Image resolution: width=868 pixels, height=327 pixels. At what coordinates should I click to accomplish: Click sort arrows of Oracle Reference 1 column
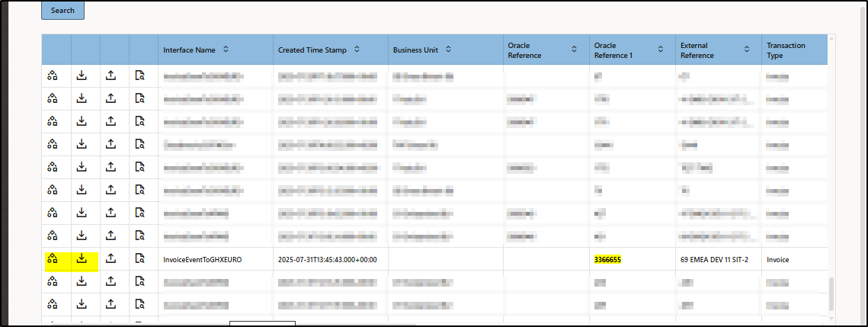point(661,50)
